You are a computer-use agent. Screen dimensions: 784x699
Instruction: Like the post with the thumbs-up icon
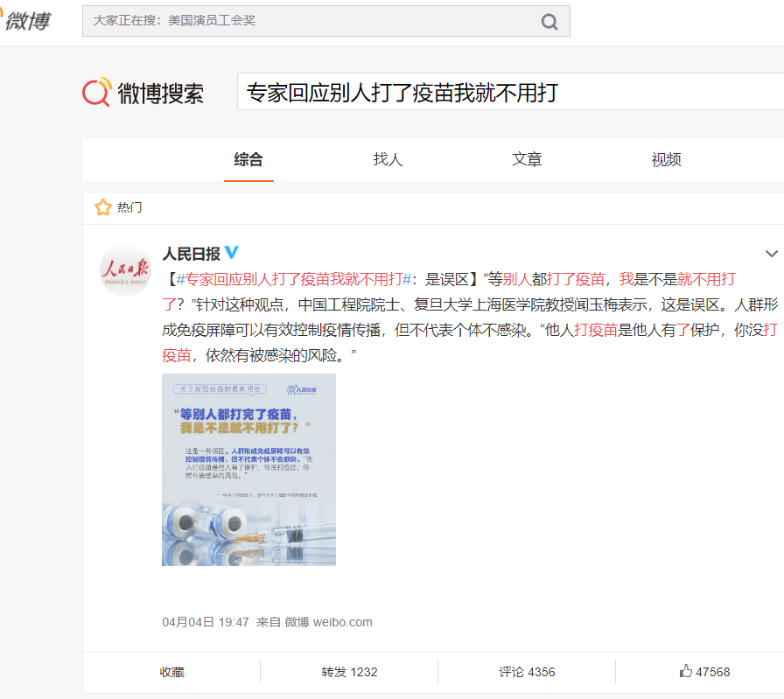tap(686, 672)
